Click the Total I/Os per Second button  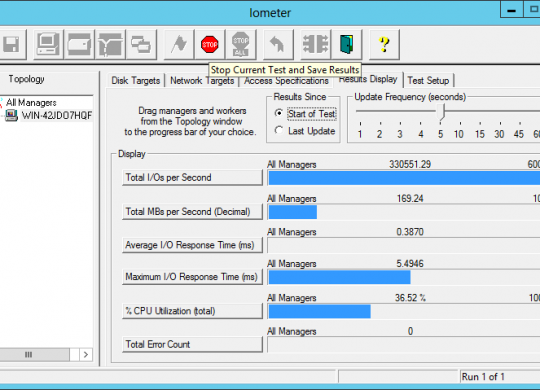tap(192, 177)
